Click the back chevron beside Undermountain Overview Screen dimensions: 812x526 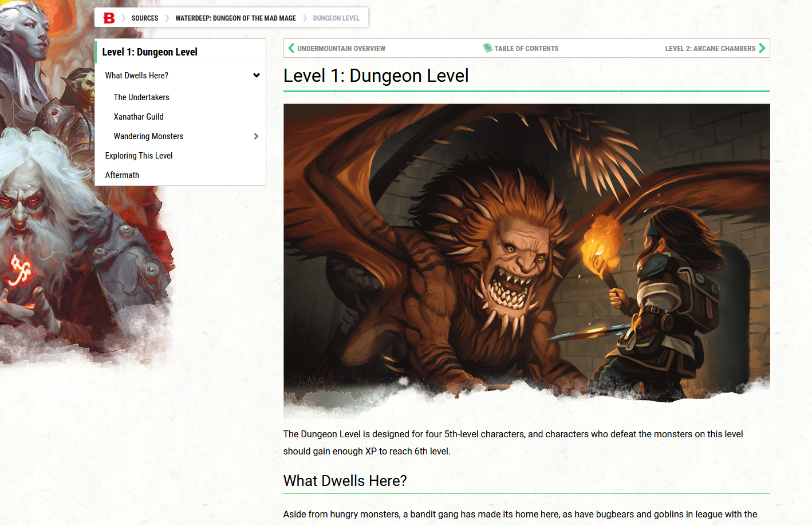(291, 48)
